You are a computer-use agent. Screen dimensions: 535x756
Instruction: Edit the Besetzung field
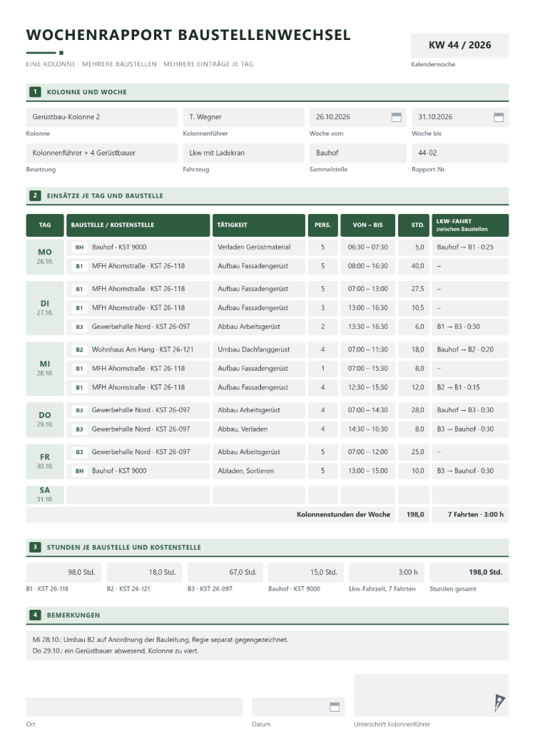click(102, 153)
